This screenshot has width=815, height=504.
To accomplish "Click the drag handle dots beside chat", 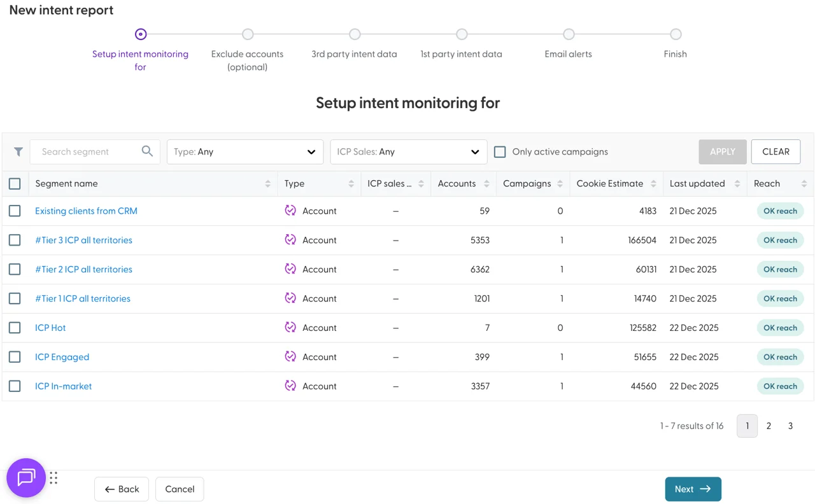I will (x=53, y=478).
